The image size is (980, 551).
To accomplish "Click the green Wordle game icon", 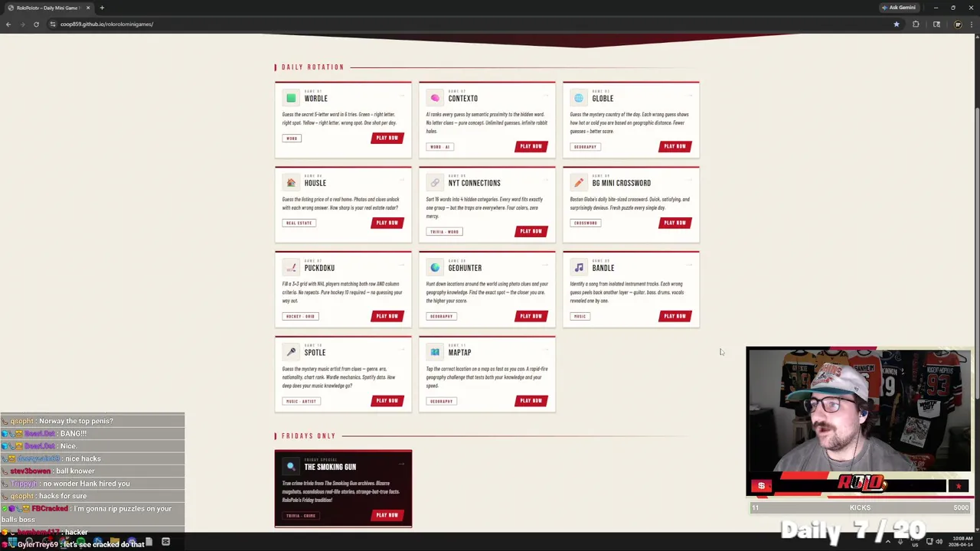I will pyautogui.click(x=291, y=98).
